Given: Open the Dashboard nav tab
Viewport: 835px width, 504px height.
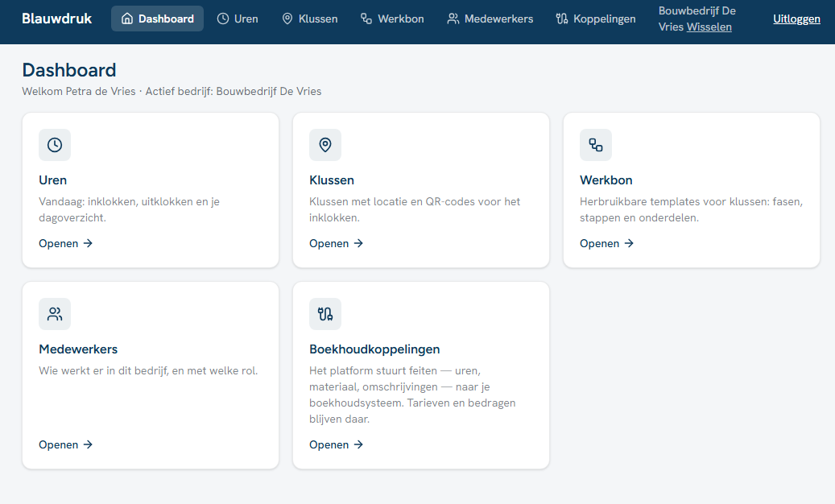Looking at the screenshot, I should (x=157, y=19).
